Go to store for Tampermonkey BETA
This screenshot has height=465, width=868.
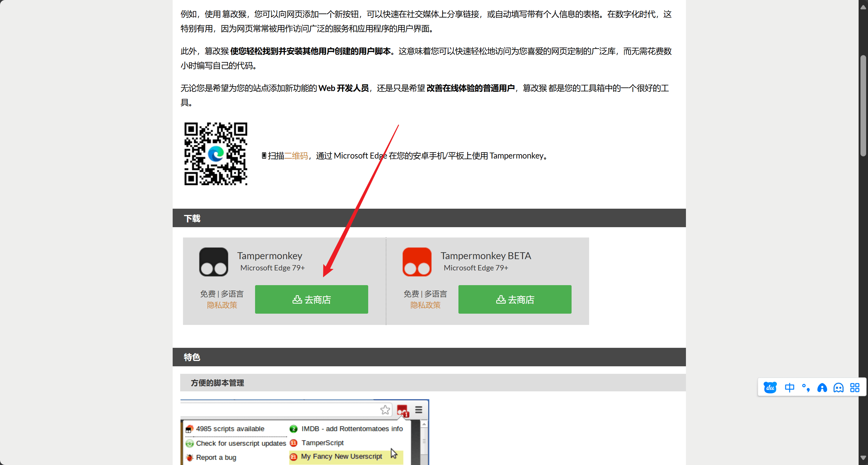(515, 300)
